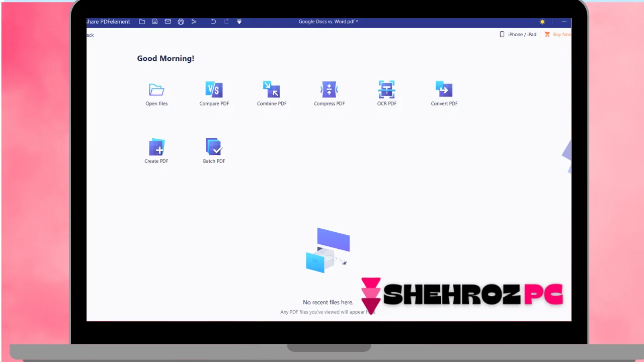Screen dimensions: 644x362
Task: Click the Buy Now button
Action: tap(557, 35)
